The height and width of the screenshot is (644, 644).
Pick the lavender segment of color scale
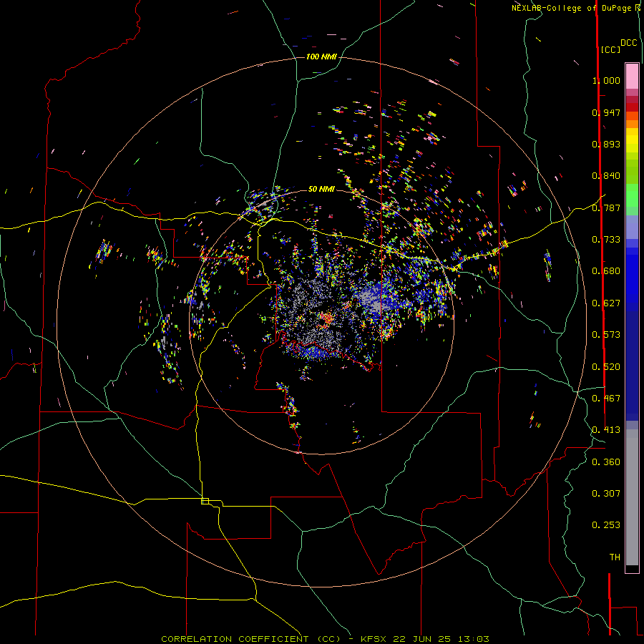(632, 227)
